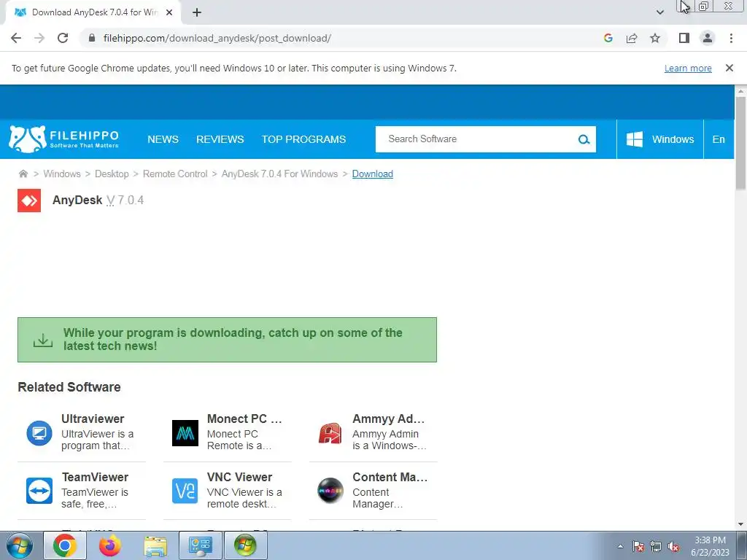Click the Download breadcrumb link
Viewport: 747px width, 560px height.
[373, 174]
